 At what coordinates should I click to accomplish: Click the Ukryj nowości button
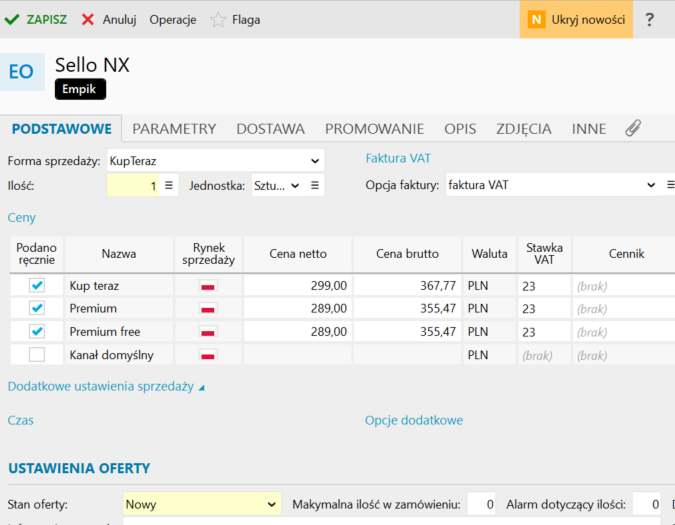click(576, 19)
